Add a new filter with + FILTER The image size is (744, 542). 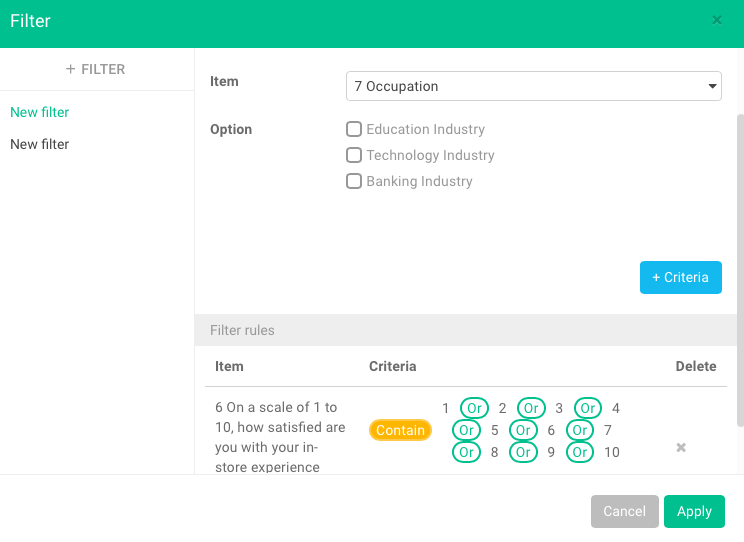95,69
